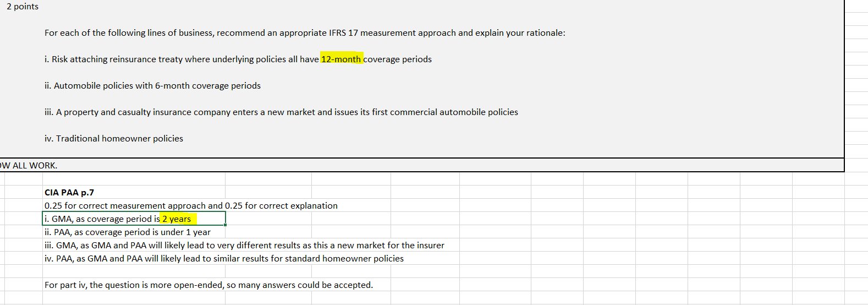Screen dimensions: 868x305
Task: Click the sentence "For each of the following lines of business"
Action: (305, 33)
